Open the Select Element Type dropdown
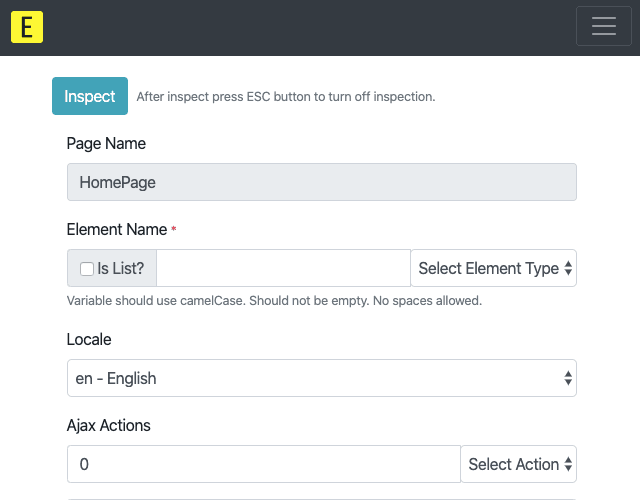Image resolution: width=640 pixels, height=500 pixels. (493, 268)
